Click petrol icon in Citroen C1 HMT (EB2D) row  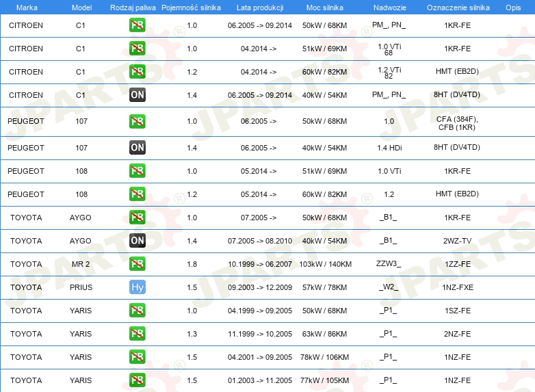137,72
